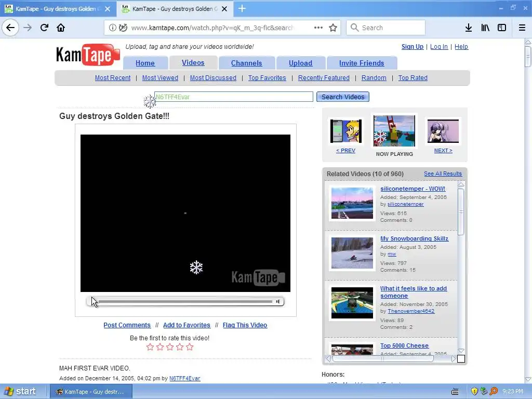Click the orange magnifier tray icon
The image size is (532, 399).
tap(494, 391)
